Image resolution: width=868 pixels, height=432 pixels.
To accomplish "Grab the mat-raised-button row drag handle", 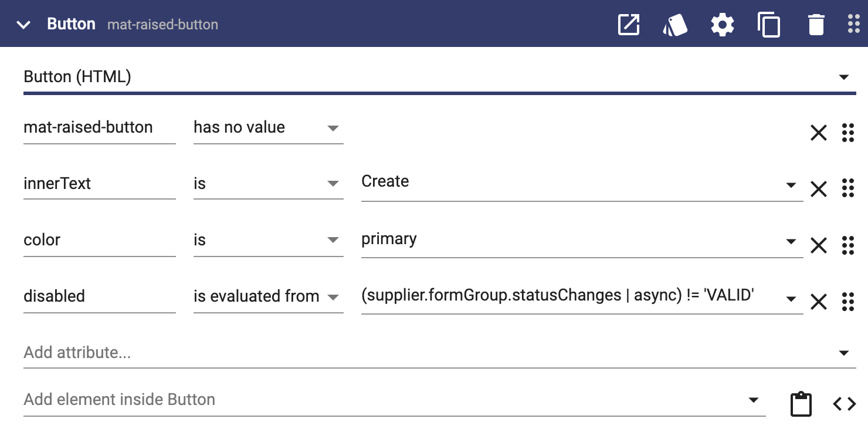I will coord(847,133).
